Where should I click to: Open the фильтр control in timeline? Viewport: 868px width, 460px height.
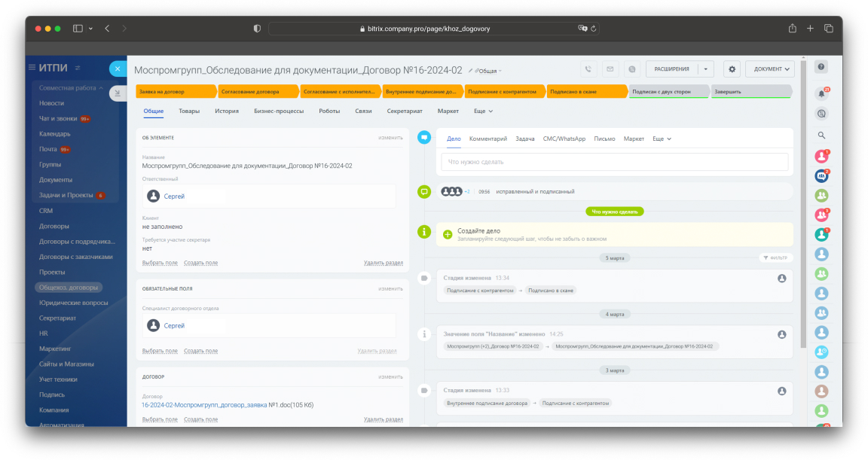[x=775, y=257]
